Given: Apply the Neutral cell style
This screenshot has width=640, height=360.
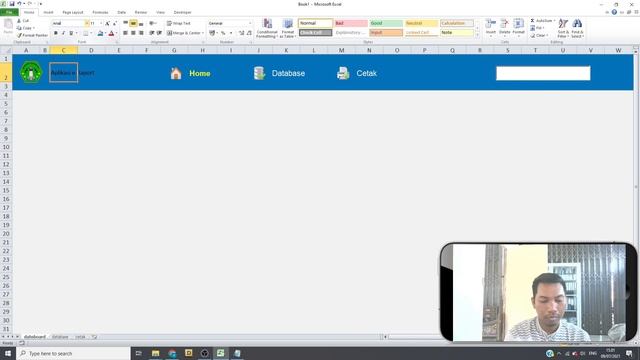Looking at the screenshot, I should [421, 23].
